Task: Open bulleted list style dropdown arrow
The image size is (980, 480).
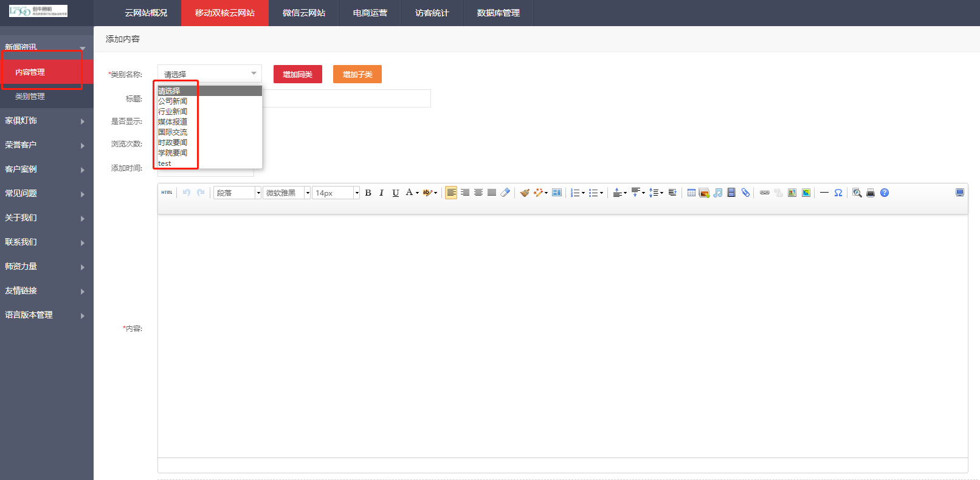Action: 601,193
